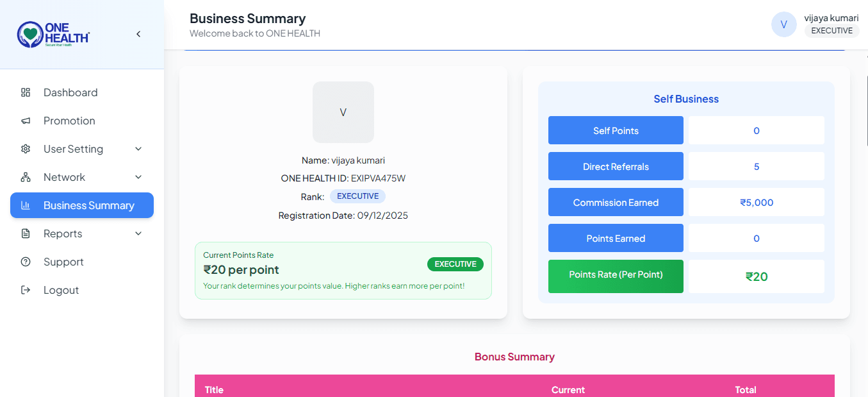Click the large V profile picture placeholder
Screen dimensions: 868x397
(x=343, y=112)
